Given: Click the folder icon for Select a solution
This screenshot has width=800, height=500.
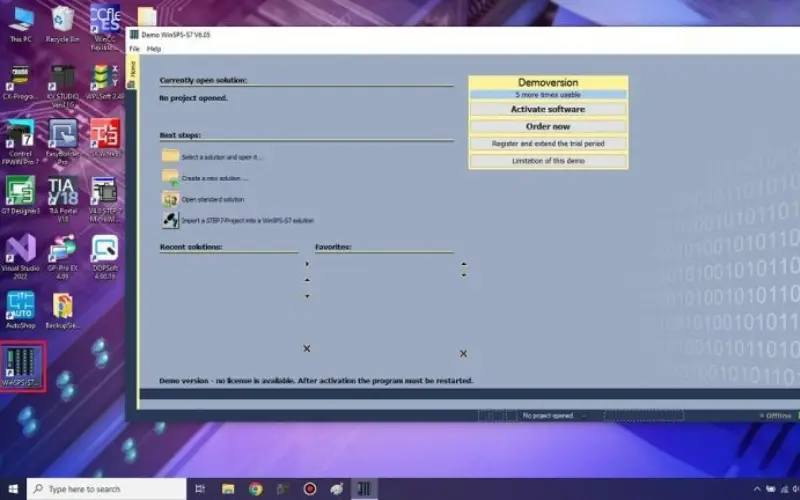Looking at the screenshot, I should coord(170,156).
